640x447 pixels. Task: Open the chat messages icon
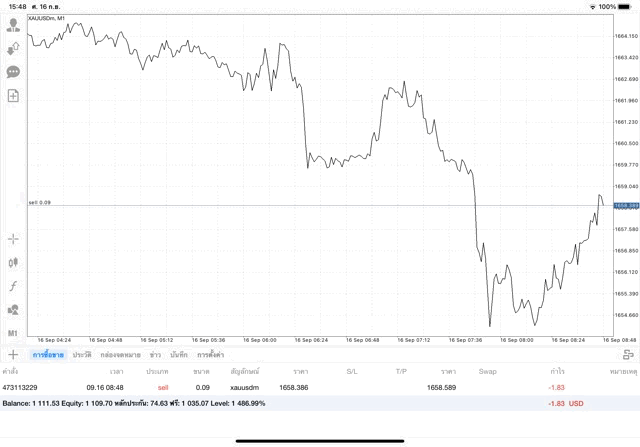pos(13,72)
